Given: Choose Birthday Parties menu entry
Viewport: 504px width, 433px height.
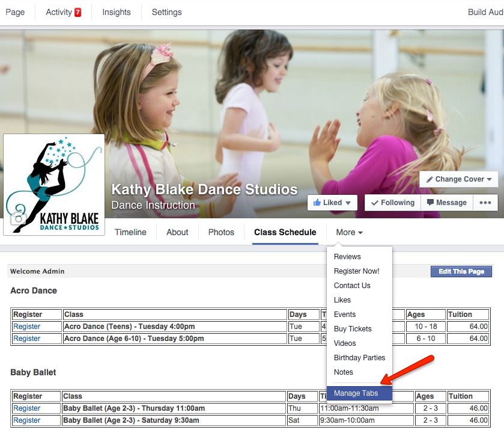Looking at the screenshot, I should pyautogui.click(x=359, y=358).
